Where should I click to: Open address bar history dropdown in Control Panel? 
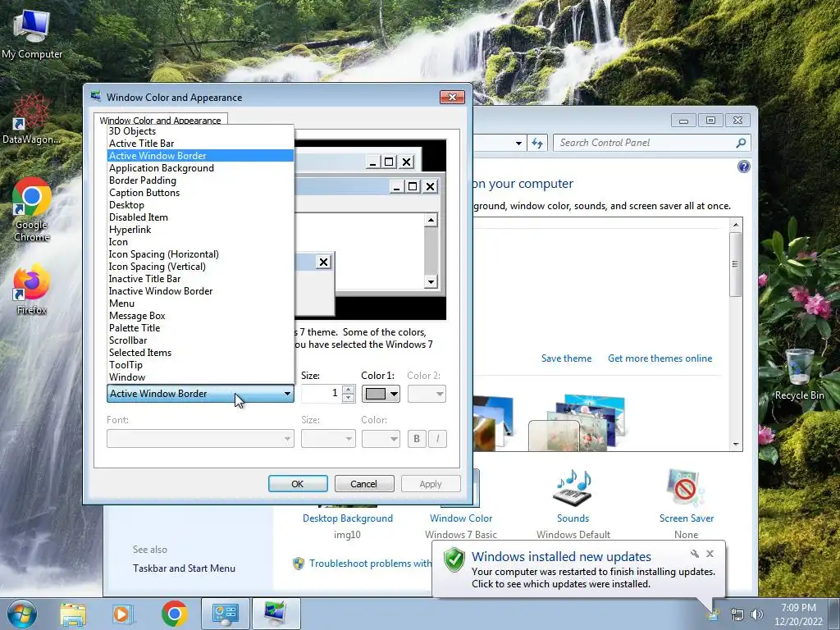pyautogui.click(x=518, y=143)
